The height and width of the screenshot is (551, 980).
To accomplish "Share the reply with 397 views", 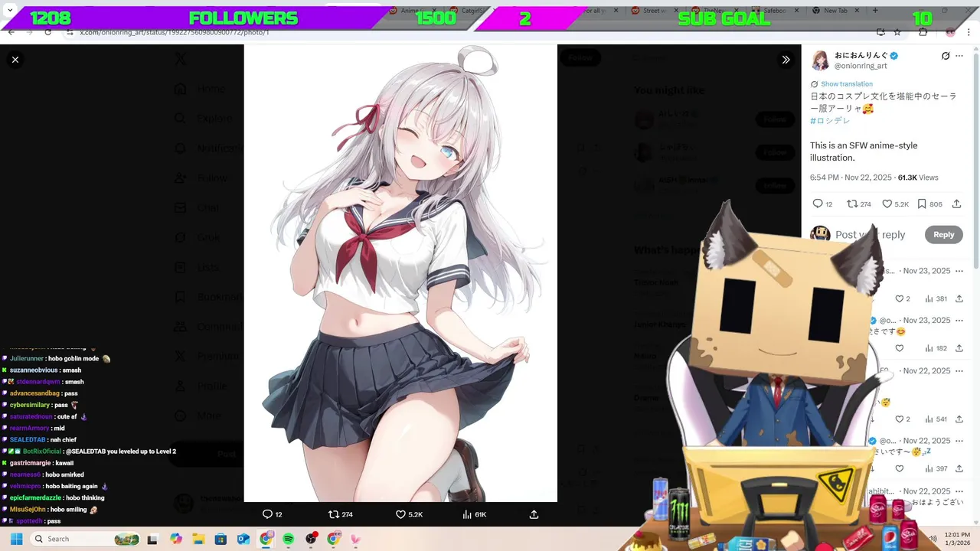I will click(x=959, y=468).
